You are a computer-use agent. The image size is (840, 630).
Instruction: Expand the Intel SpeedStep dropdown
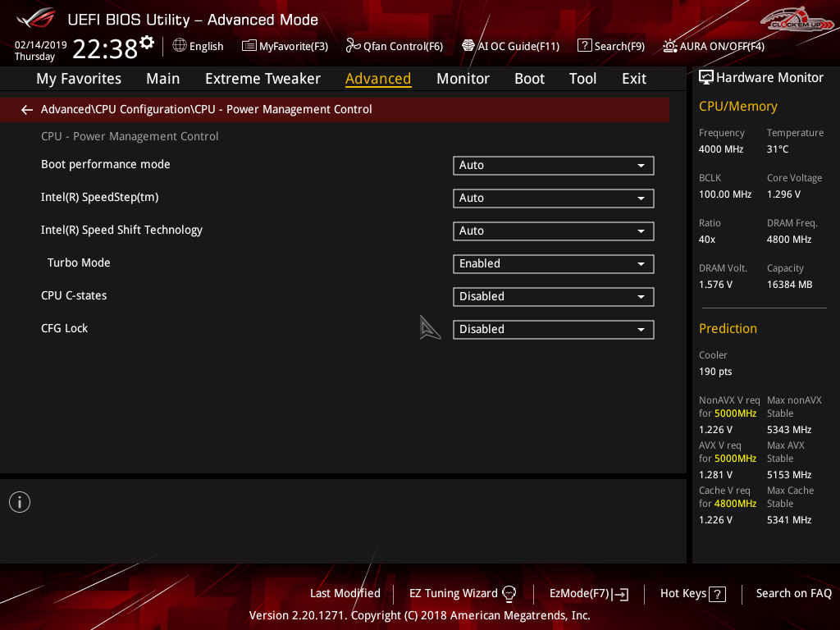coord(553,198)
